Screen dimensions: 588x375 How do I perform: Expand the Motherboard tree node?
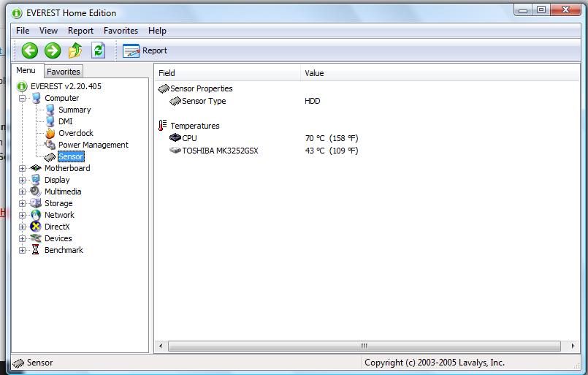pos(22,169)
